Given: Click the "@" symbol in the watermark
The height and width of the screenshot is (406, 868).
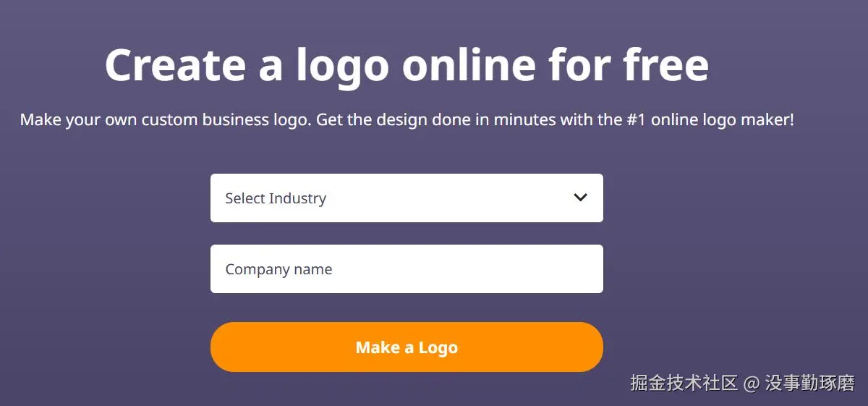Looking at the screenshot, I should [x=752, y=383].
